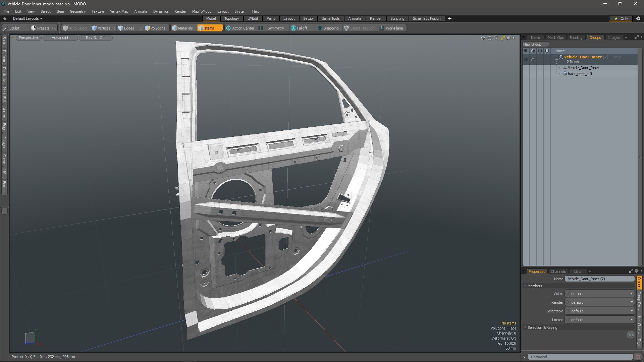Toggle the selectable box for Vehicle_Door_Inner group
The image size is (644, 362).
540,59
